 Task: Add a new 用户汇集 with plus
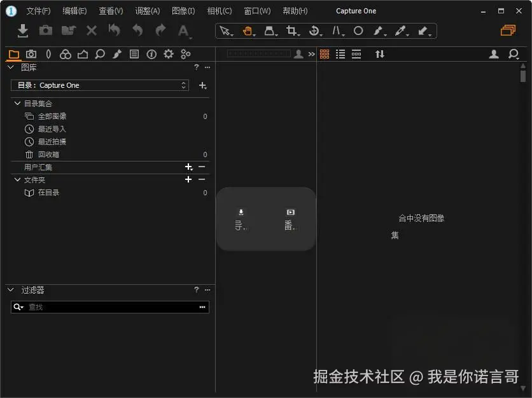[x=188, y=167]
